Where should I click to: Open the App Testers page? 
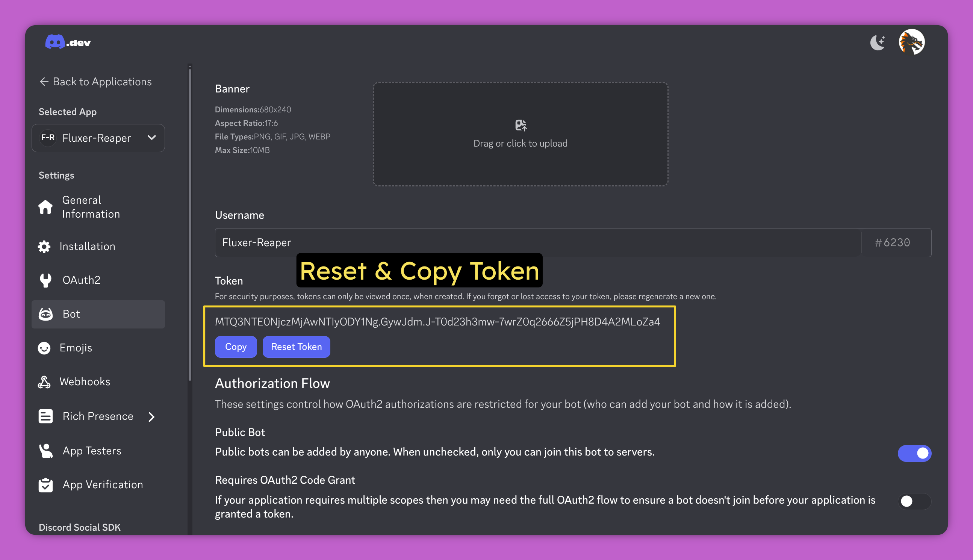coord(98,451)
